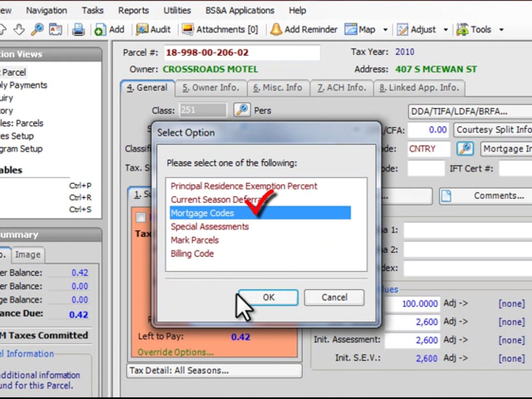
Task: Open the Help menu
Action: click(x=297, y=11)
